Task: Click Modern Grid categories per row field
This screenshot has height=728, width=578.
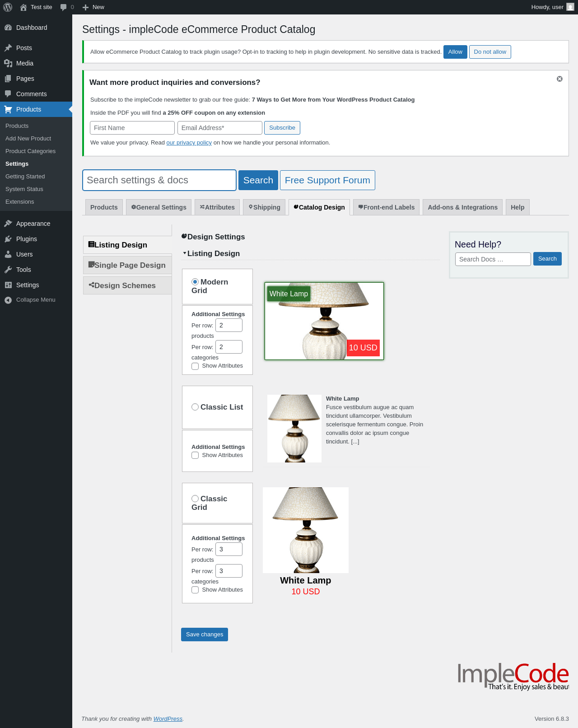Action: pyautogui.click(x=229, y=347)
